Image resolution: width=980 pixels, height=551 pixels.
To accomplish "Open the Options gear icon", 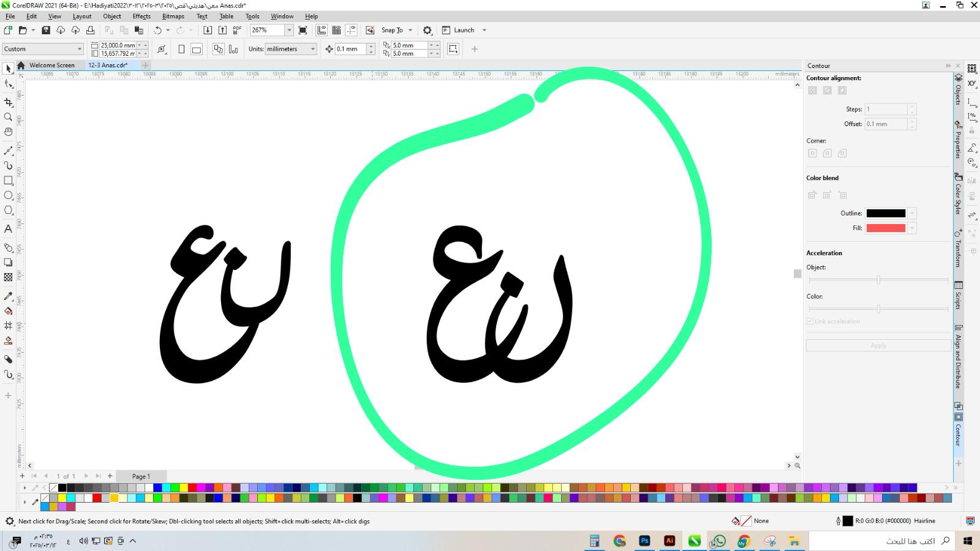I will 428,30.
